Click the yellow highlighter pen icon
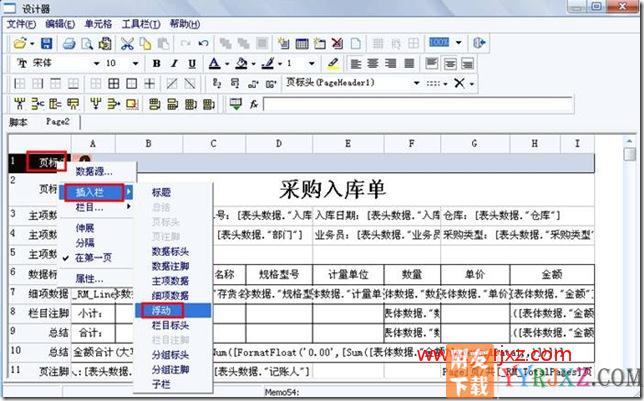This screenshot has height=401, width=644. (x=333, y=63)
